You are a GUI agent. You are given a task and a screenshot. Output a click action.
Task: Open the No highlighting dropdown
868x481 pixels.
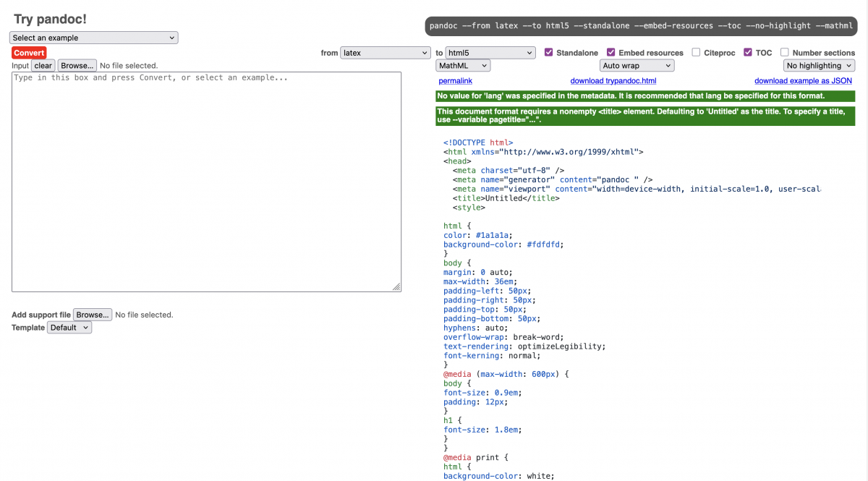pos(820,66)
